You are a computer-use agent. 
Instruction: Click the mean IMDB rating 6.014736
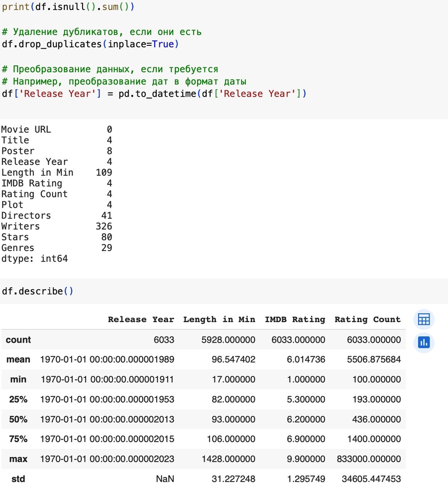coord(306,359)
